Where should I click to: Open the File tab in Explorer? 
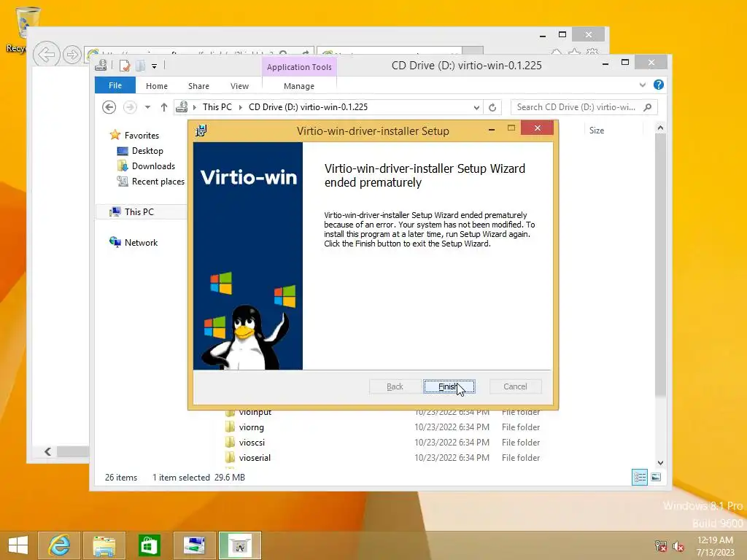(x=115, y=85)
